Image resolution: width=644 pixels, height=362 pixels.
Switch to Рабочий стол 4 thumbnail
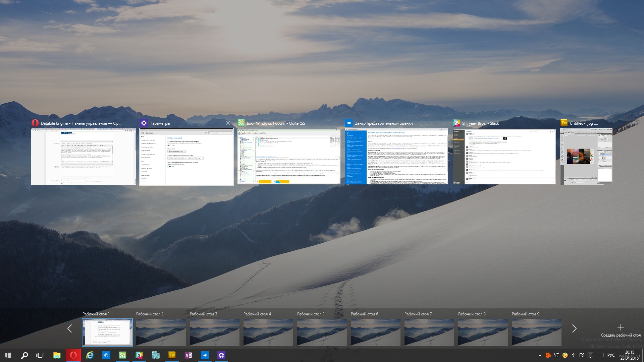tap(268, 332)
